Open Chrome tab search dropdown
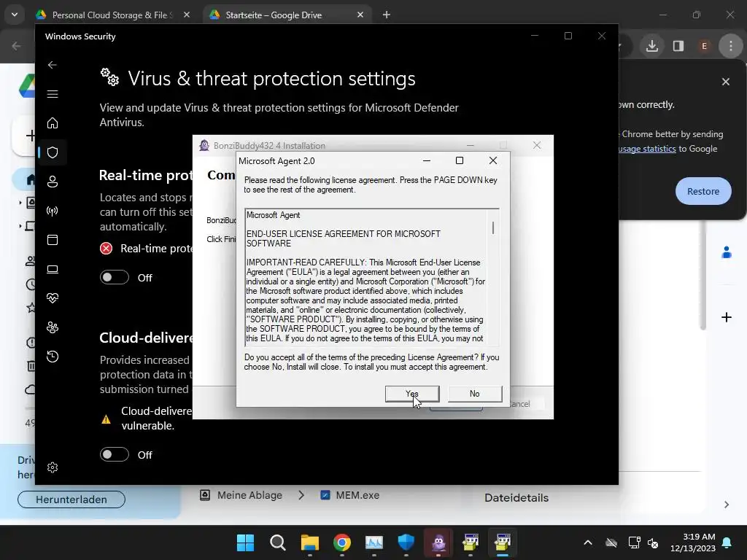The width and height of the screenshot is (747, 560). pyautogui.click(x=15, y=15)
